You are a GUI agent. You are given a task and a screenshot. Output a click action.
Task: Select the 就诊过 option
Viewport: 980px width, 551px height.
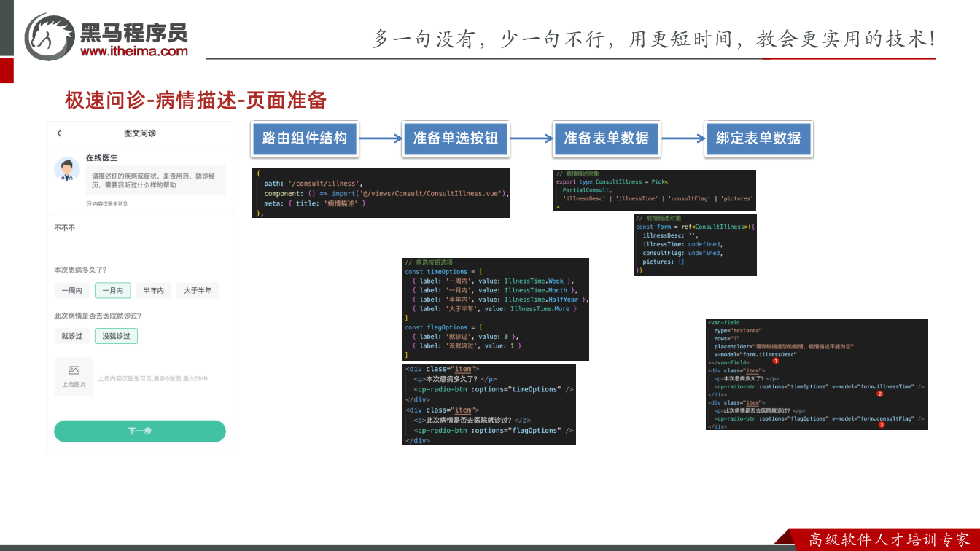(71, 336)
